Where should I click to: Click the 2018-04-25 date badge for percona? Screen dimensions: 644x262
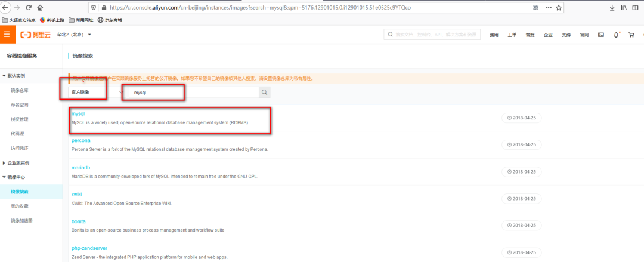point(522,145)
